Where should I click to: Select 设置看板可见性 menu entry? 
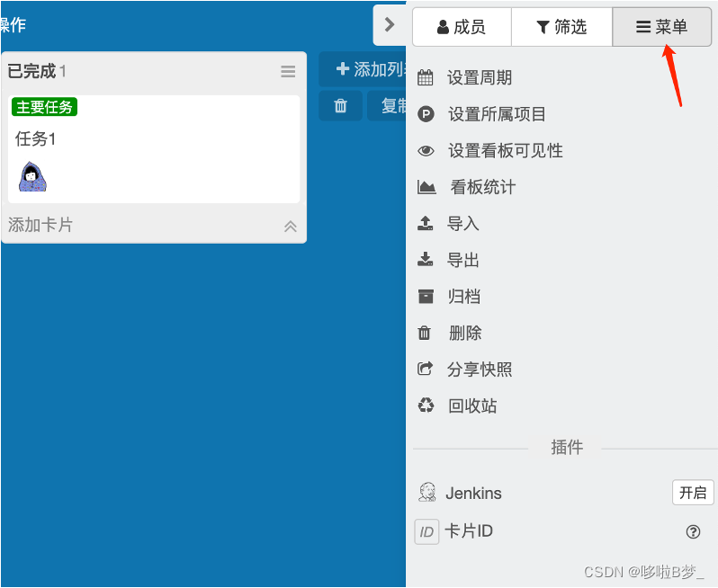[506, 150]
